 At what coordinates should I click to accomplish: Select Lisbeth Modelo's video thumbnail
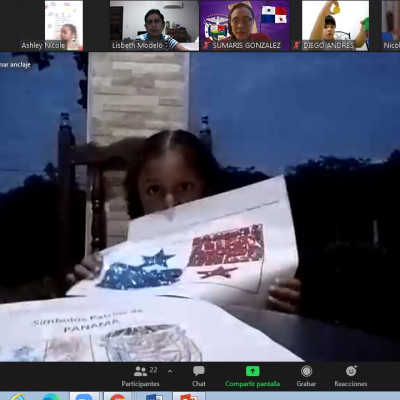point(154,25)
